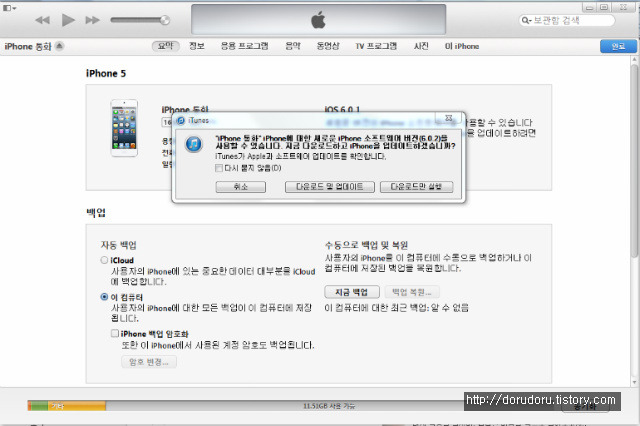Click the 다운로드 및 업데이트 button
This screenshot has width=640, height=426.
click(x=329, y=187)
